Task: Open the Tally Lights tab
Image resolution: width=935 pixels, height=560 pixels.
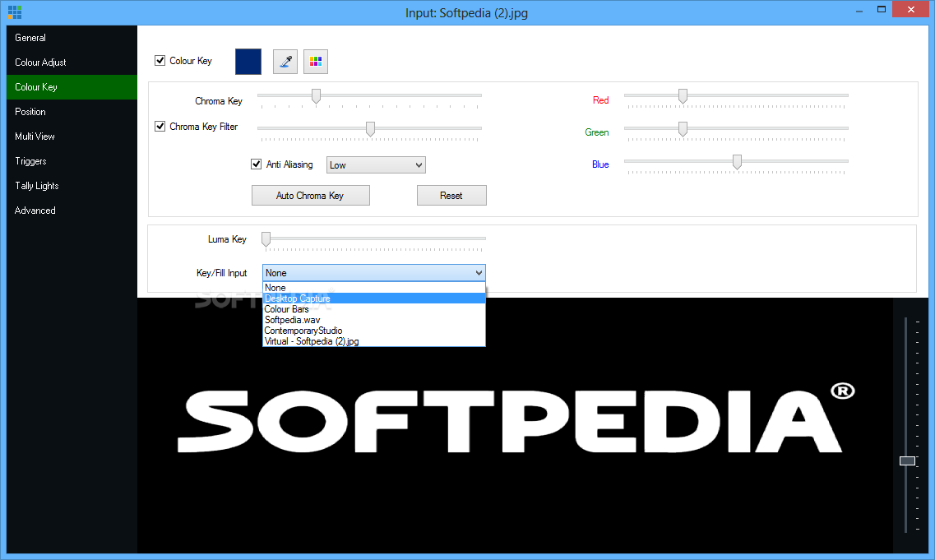Action: (x=72, y=186)
